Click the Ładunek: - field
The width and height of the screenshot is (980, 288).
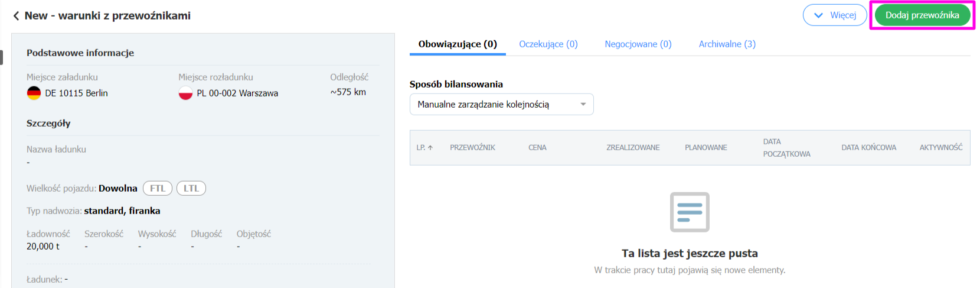[x=47, y=279]
